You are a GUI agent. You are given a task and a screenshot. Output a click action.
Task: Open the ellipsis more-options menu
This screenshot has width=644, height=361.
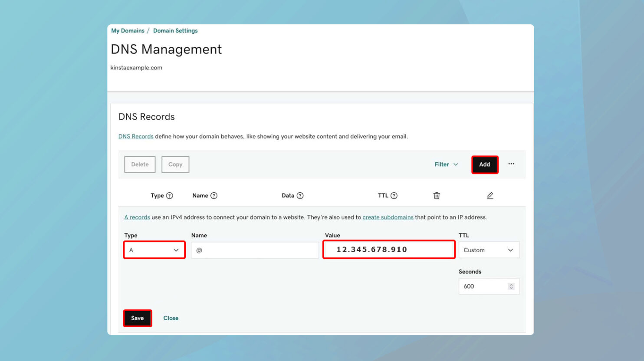coord(511,164)
